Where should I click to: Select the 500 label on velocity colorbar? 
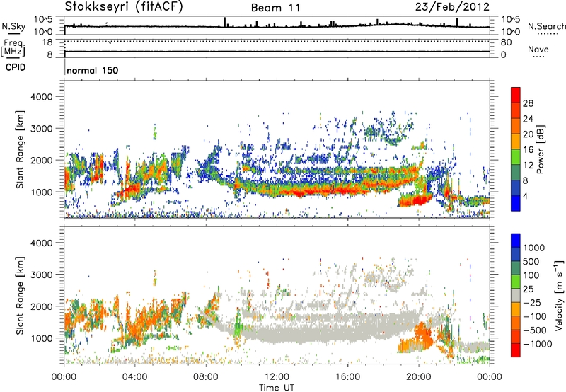(531, 261)
